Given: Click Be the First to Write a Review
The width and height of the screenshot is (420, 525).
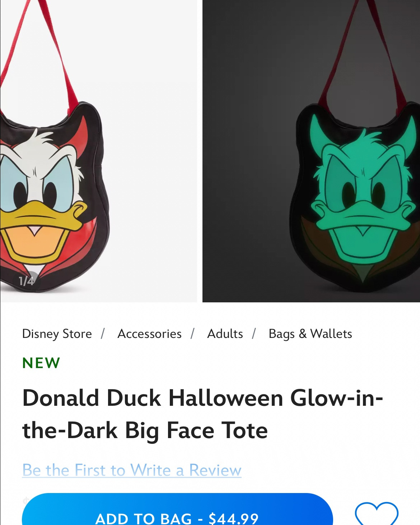Looking at the screenshot, I should click(131, 470).
